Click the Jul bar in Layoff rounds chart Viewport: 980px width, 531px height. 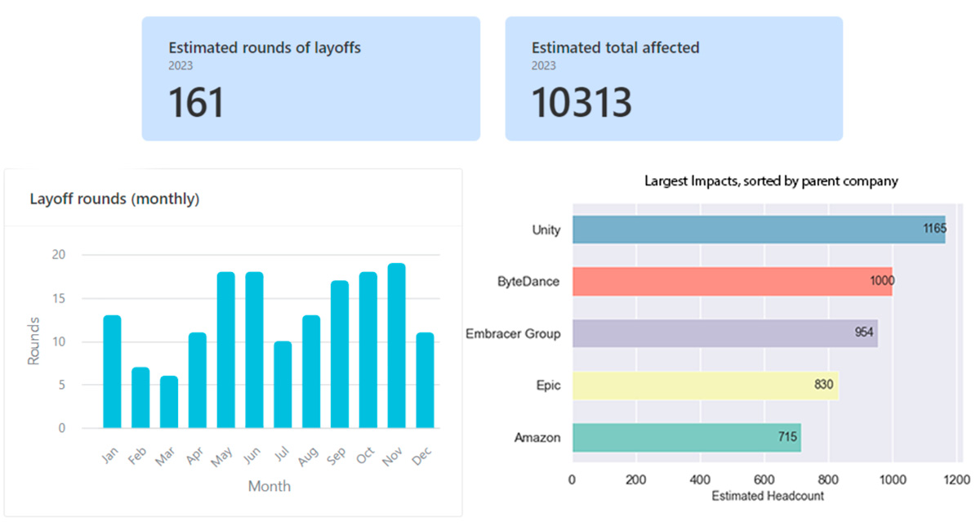pos(283,385)
